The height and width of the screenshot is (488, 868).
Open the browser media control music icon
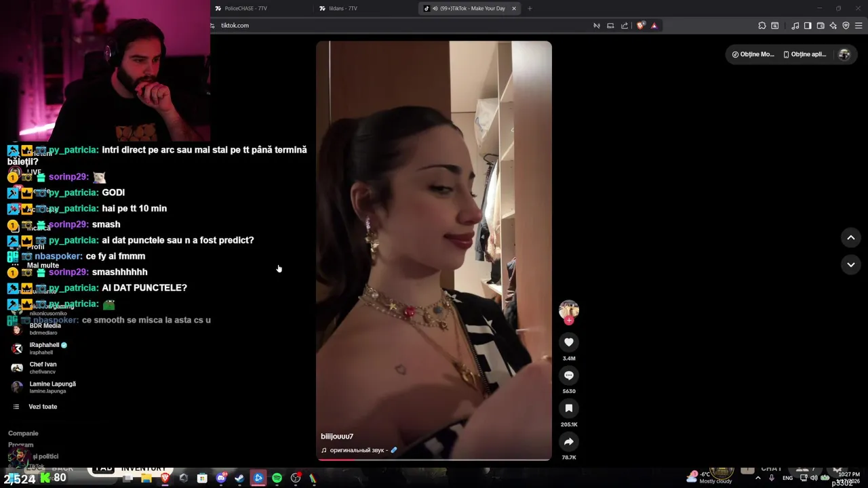click(795, 26)
